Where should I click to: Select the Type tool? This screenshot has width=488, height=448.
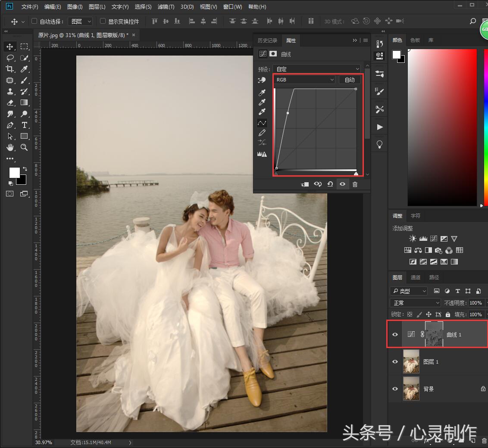(25, 125)
